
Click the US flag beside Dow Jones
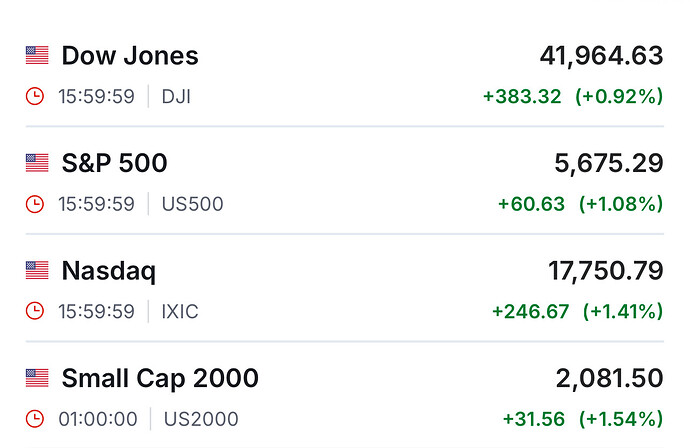(x=37, y=55)
